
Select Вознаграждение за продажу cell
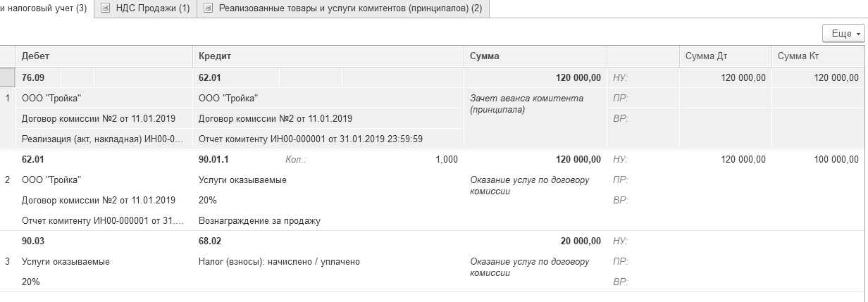[x=259, y=221]
